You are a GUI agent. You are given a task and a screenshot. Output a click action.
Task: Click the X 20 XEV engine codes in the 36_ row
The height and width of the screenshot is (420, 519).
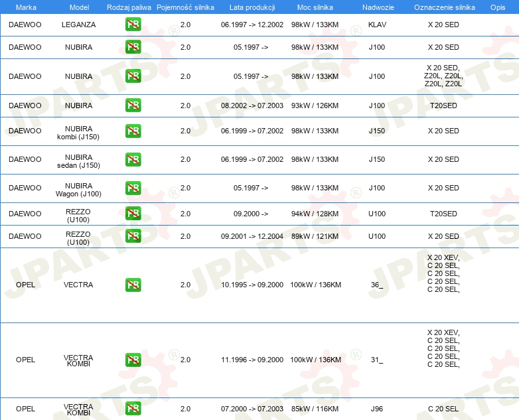[x=443, y=273]
